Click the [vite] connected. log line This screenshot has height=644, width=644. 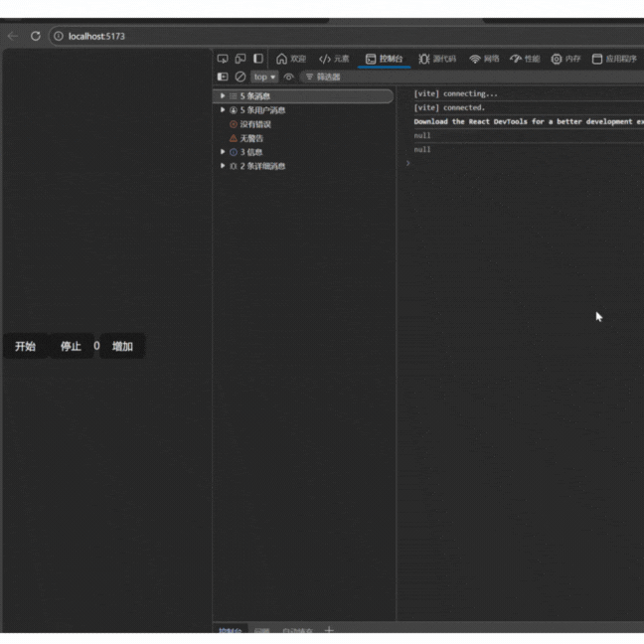(449, 107)
